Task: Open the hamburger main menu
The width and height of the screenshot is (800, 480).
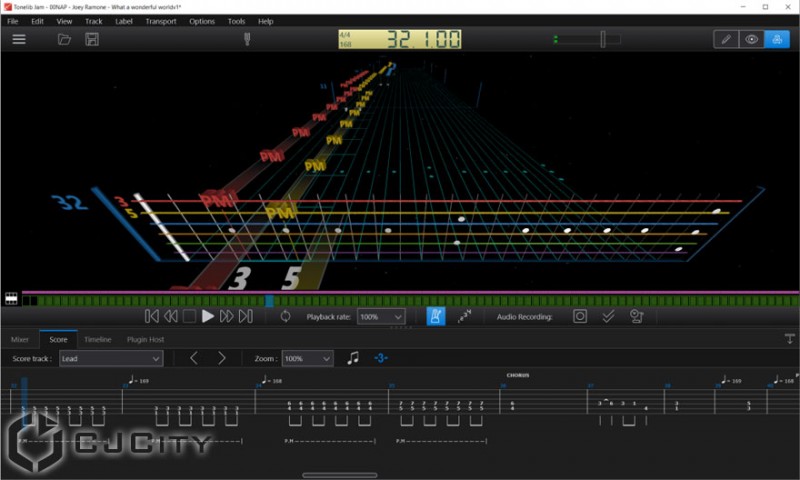Action: (18, 39)
